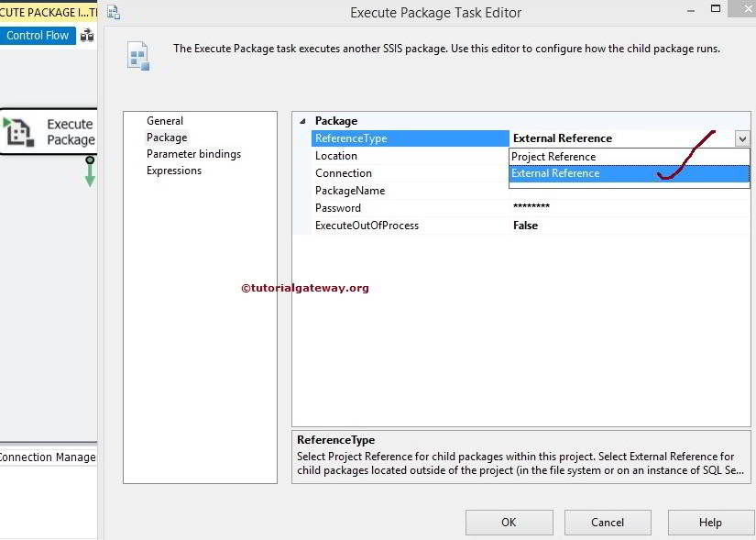
Task: Switch to the Control Flow tab
Action: point(37,35)
